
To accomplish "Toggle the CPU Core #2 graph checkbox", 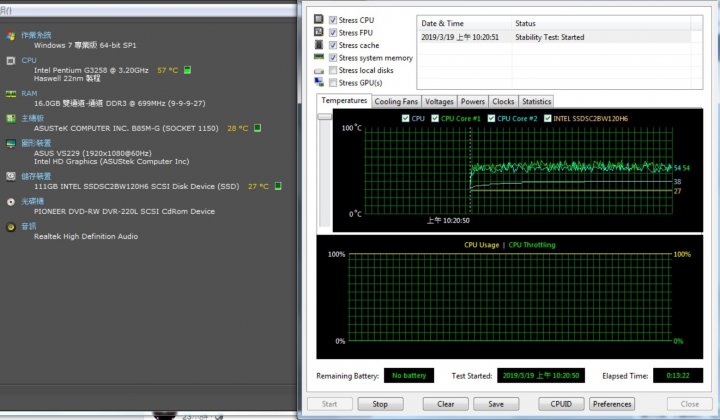I will pyautogui.click(x=491, y=118).
